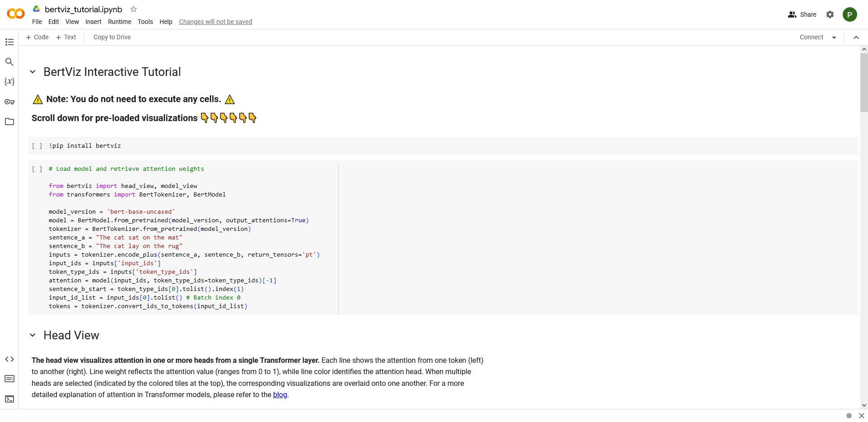Click the '# Load model and retrieve attention weights' comment
Screen dimensions: 868x422
pos(127,169)
